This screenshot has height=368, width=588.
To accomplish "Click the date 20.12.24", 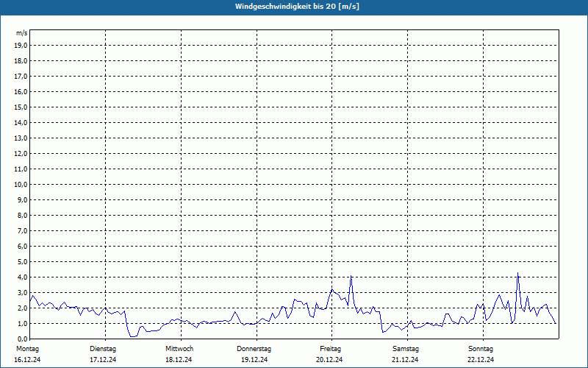I will [x=329, y=360].
